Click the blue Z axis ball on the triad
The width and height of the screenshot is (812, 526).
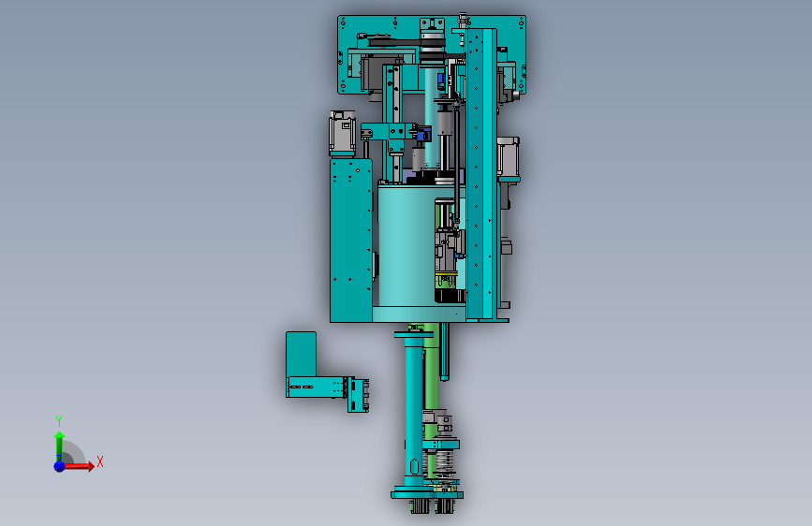pyautogui.click(x=59, y=466)
